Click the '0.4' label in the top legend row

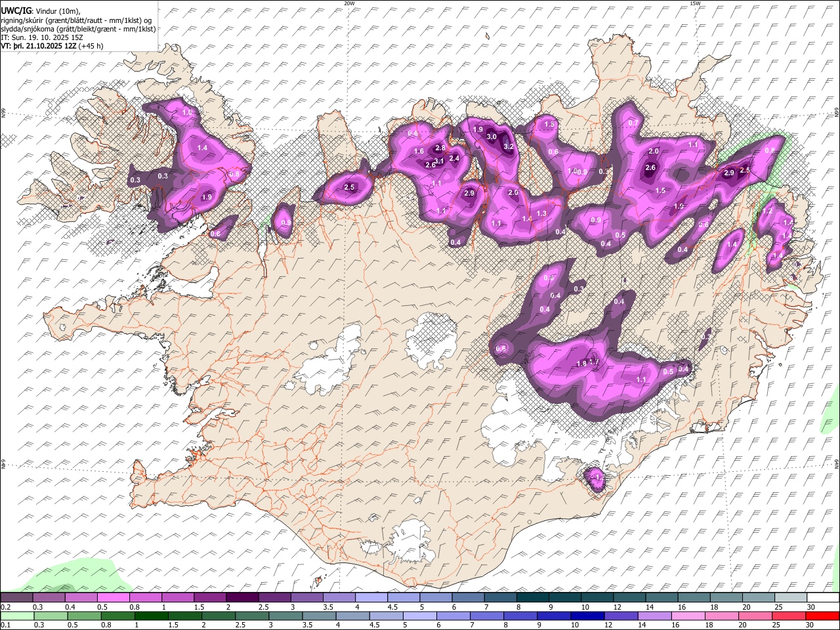coord(70,607)
